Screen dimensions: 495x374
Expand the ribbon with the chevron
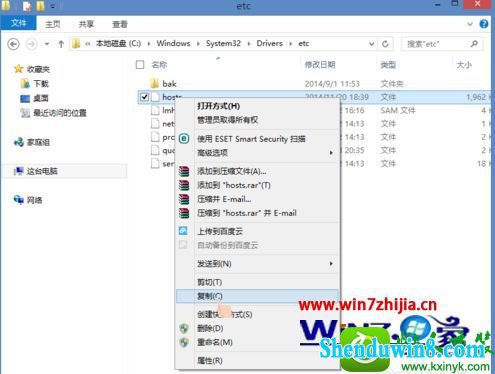tap(470, 24)
